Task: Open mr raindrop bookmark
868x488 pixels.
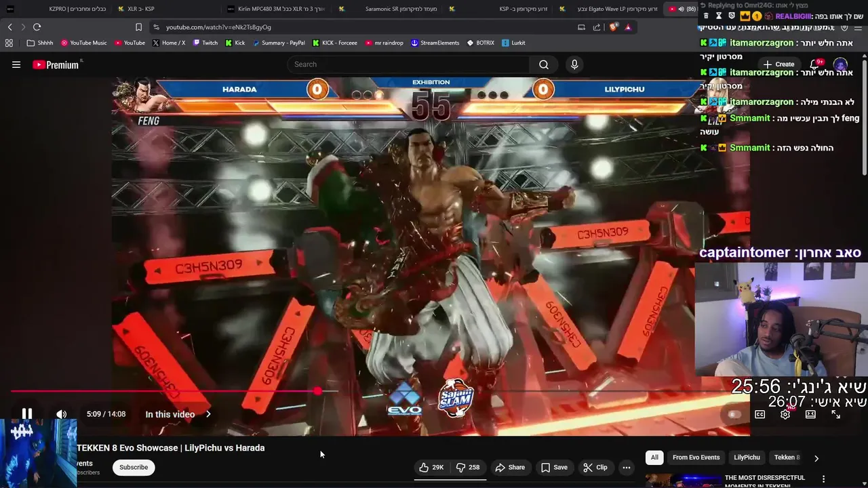Action: pos(384,43)
